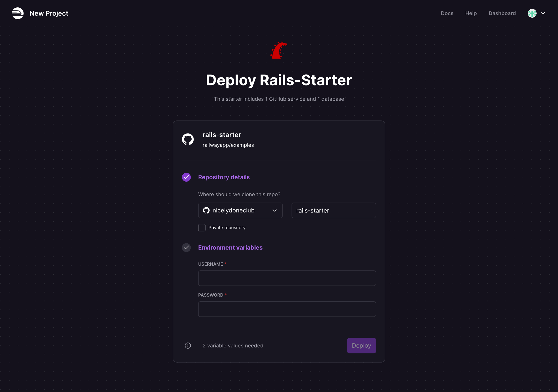
Task: Focus the rails-starter repo name field
Action: click(334, 210)
